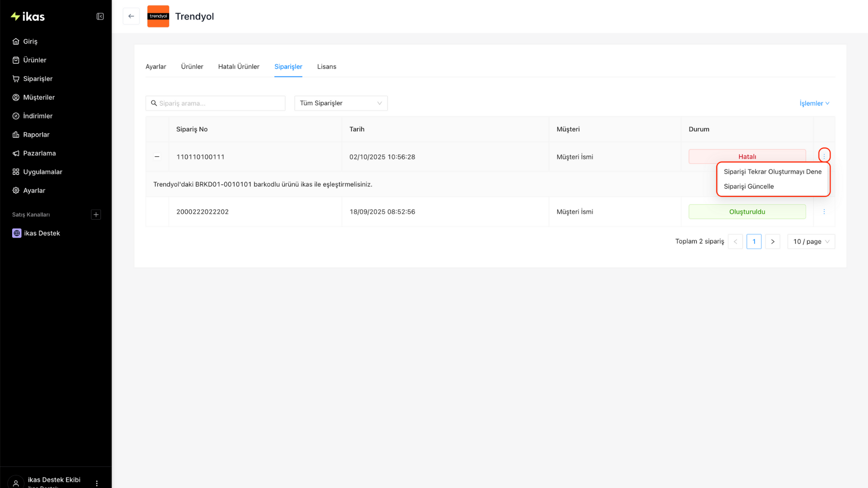Go to previous page of orders
Screen dimensions: 868x488
(x=736, y=242)
